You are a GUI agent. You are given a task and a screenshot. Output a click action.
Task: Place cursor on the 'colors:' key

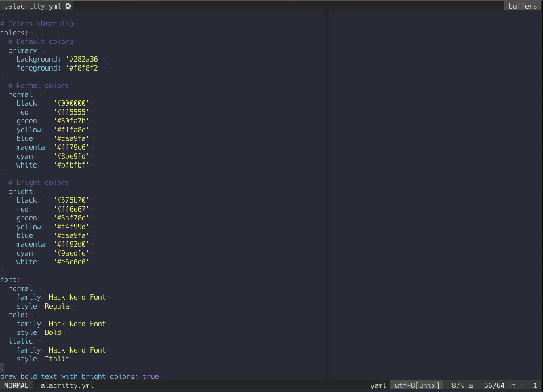point(14,33)
